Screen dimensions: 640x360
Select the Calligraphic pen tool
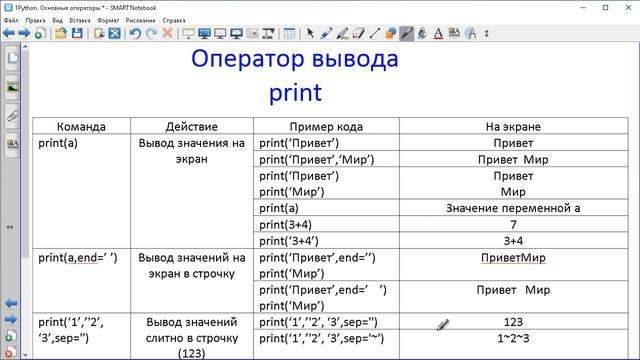342,33
